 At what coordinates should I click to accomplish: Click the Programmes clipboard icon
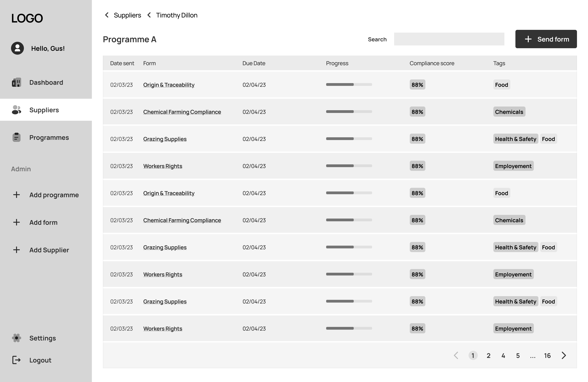pos(17,137)
